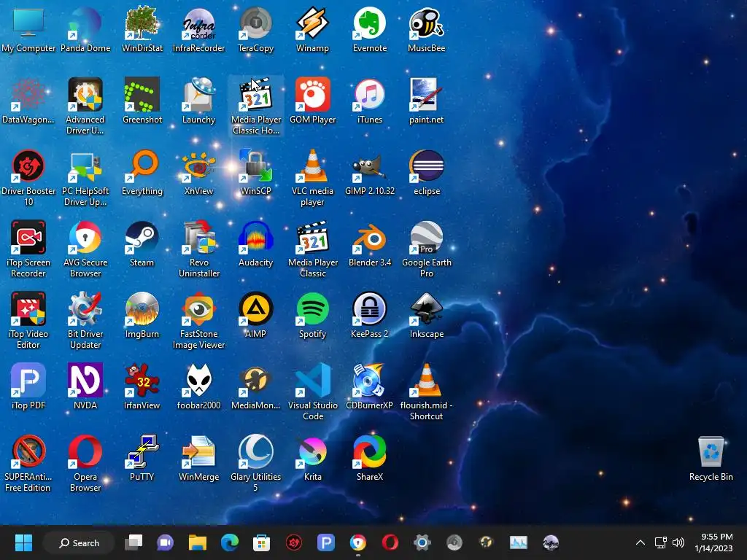Select the ShareX desktop icon
747x560 pixels.
point(370,451)
